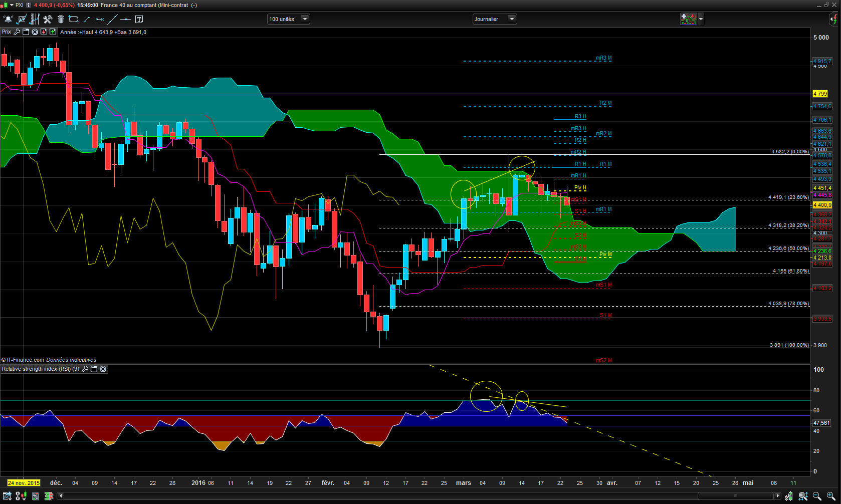Click the Piv H pivot label
The width and height of the screenshot is (841, 504).
click(x=580, y=188)
